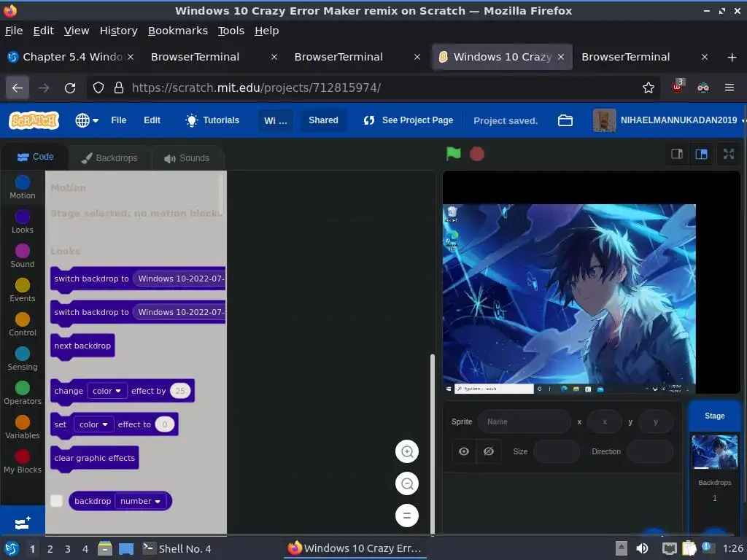The image size is (747, 560).
Task: Open the Firefox Tools menu
Action: point(231,31)
